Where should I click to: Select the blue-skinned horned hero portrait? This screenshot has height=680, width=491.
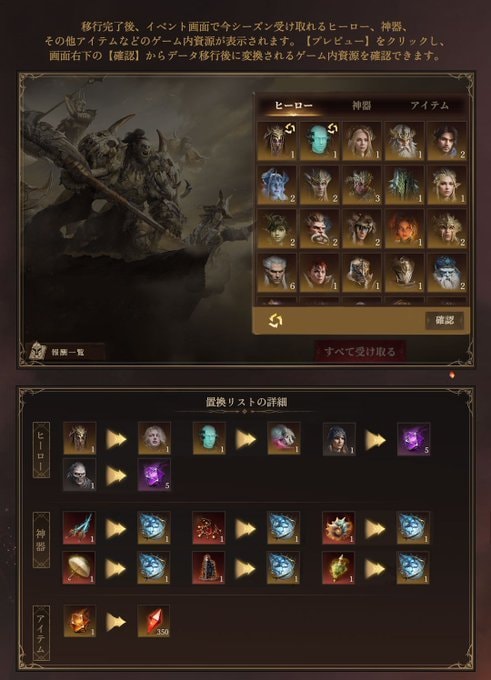pyautogui.click(x=277, y=185)
